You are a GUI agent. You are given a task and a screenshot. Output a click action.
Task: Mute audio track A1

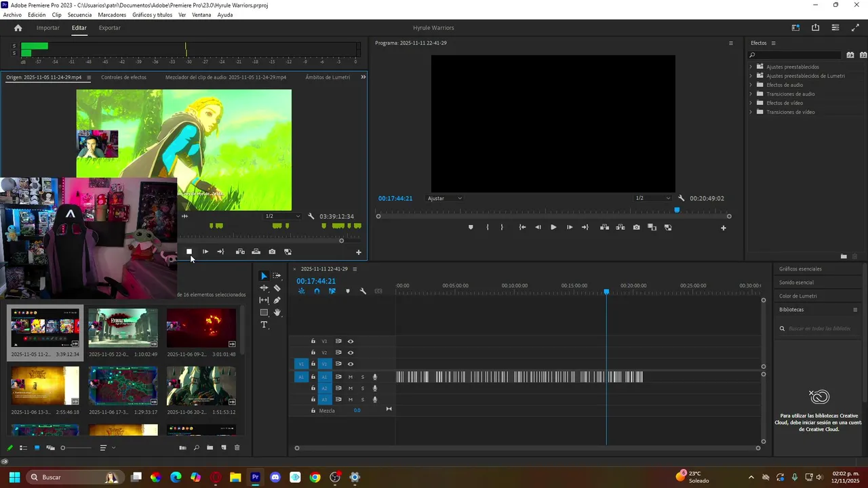(x=351, y=377)
